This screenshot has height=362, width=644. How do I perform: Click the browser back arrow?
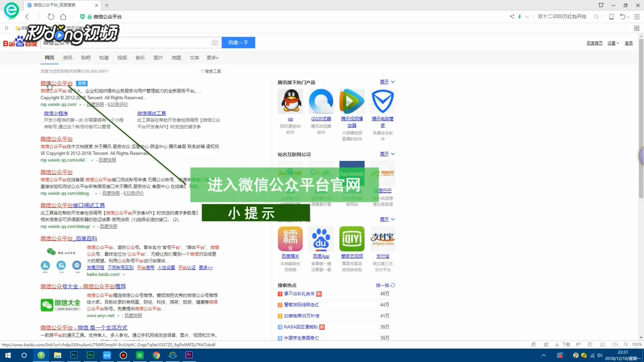point(27,17)
